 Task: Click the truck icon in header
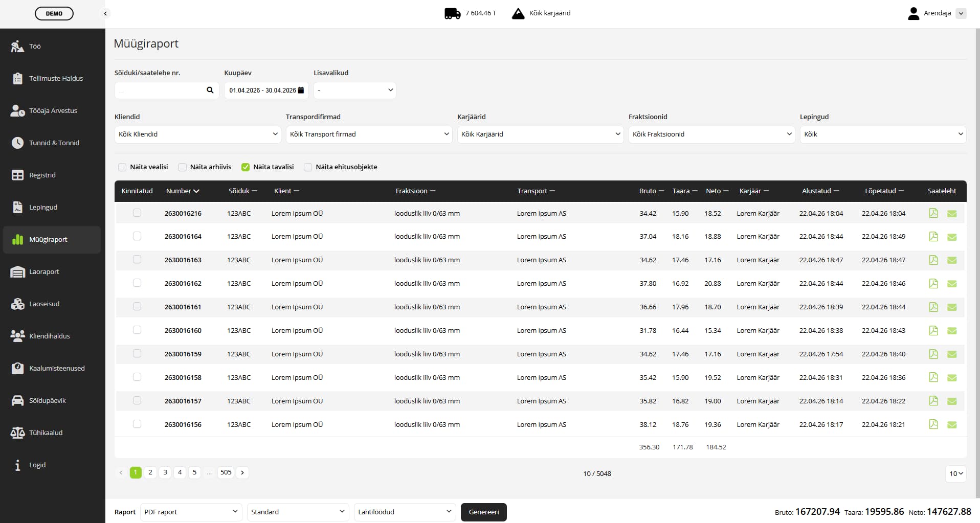tap(452, 13)
